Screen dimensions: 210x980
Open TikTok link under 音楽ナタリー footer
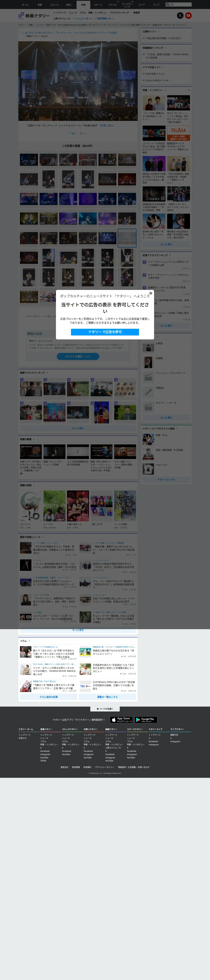point(44,761)
